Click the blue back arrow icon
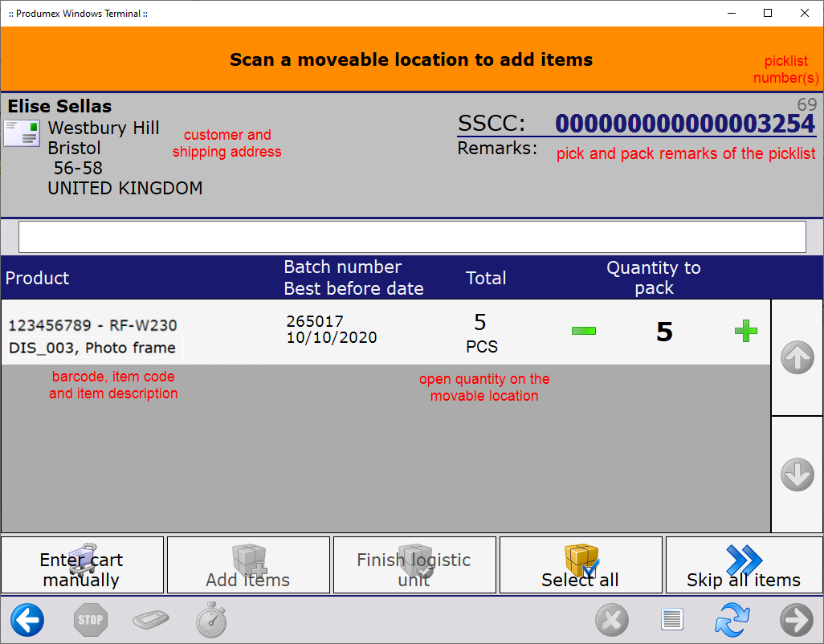The image size is (824, 644). pos(27,620)
